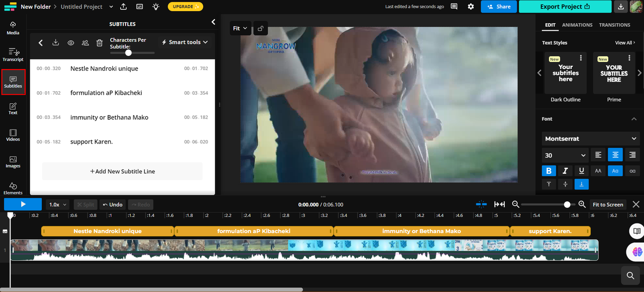Adjust Characters Per Subtitle slider
This screenshot has width=644, height=292.
[x=128, y=52]
